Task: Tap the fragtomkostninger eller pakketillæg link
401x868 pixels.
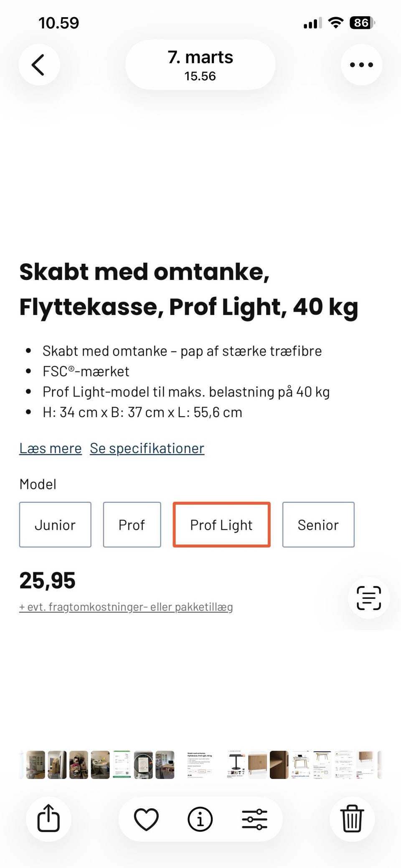Action: (126, 607)
